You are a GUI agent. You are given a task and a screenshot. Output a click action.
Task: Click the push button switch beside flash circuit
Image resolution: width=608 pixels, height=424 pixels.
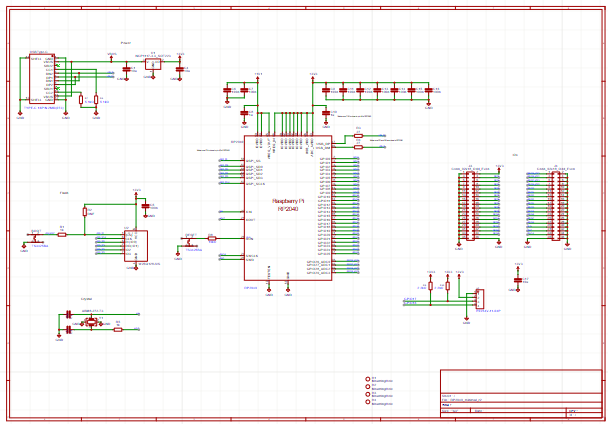36,238
